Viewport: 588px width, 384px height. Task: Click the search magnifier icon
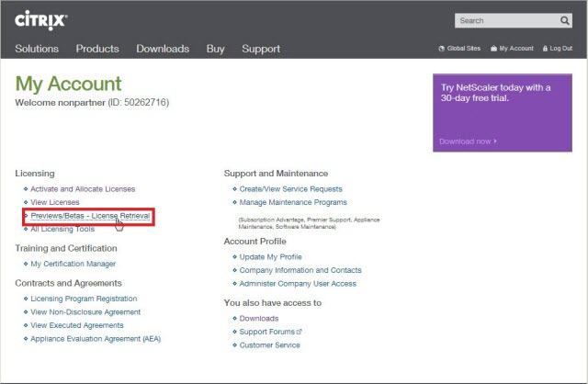pos(564,20)
